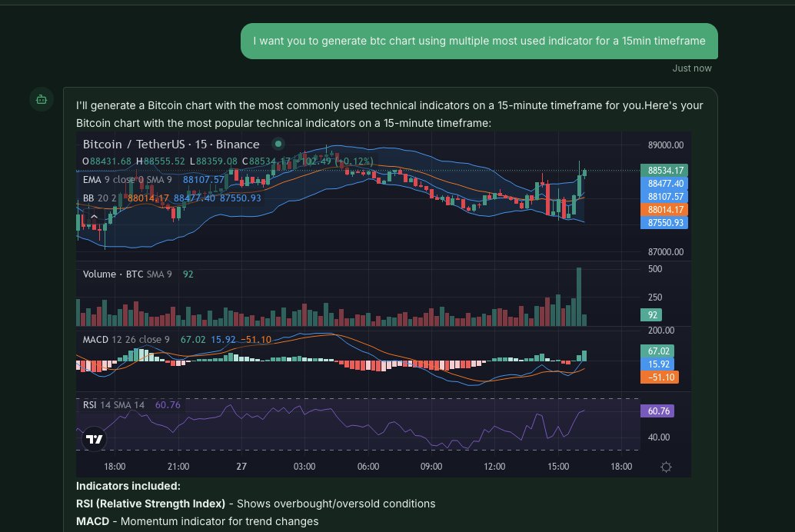Click the volume 92 value tag on axis
The width and height of the screenshot is (795, 532).
(651, 315)
